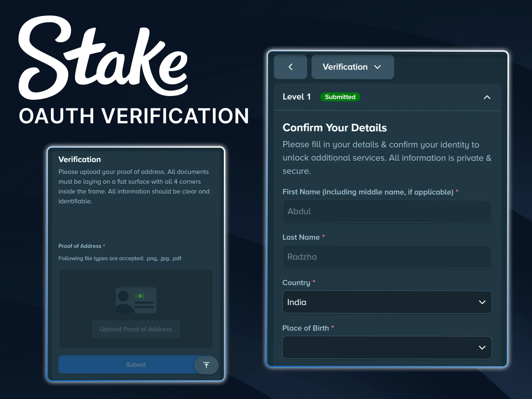
Task: Click the Submit button
Action: 135,365
